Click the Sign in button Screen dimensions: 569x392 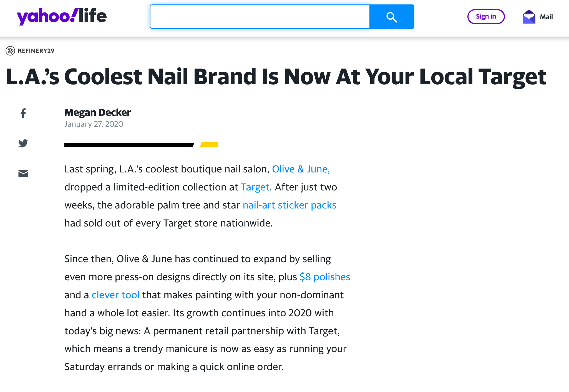[486, 17]
